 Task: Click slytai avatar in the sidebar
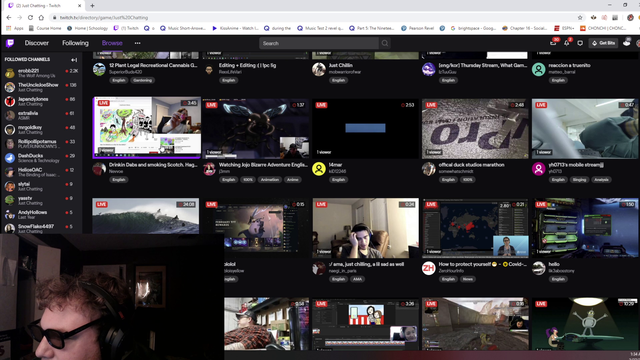coord(10,186)
